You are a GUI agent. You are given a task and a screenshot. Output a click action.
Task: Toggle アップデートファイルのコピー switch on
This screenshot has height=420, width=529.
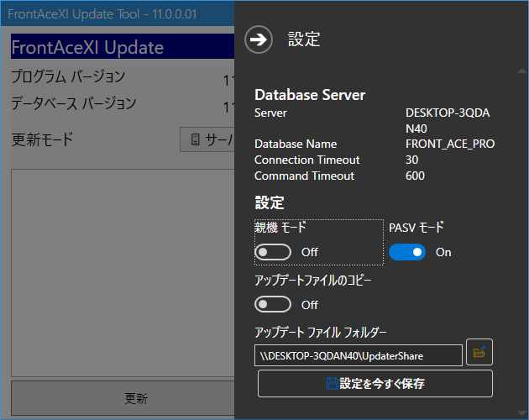(x=273, y=304)
